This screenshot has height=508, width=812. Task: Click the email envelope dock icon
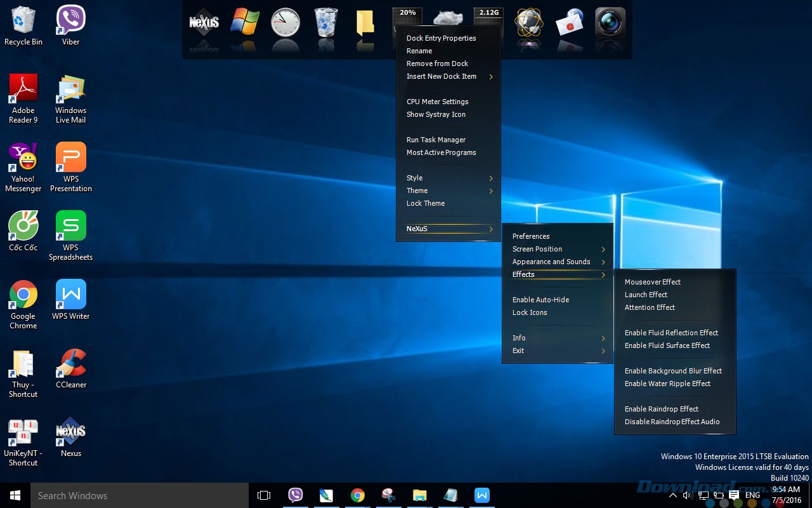pyautogui.click(x=569, y=24)
